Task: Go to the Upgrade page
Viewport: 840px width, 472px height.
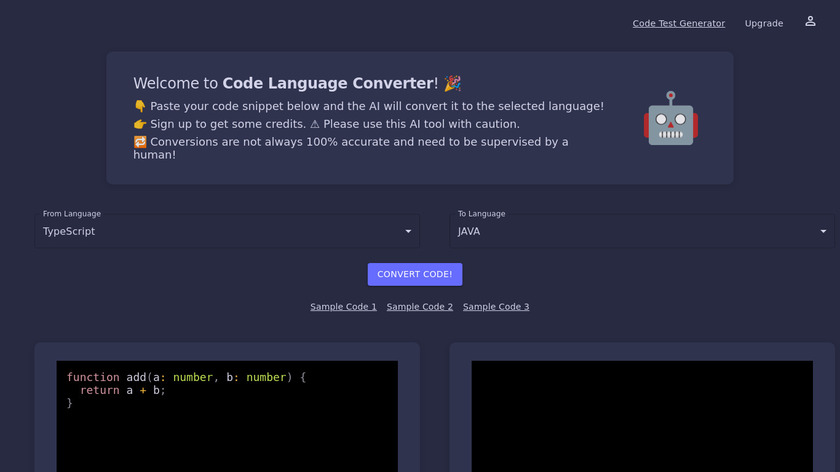Action: 764,23
